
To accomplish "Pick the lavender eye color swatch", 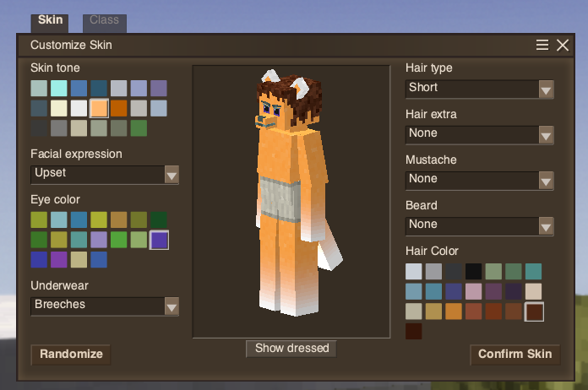I will coord(99,240).
